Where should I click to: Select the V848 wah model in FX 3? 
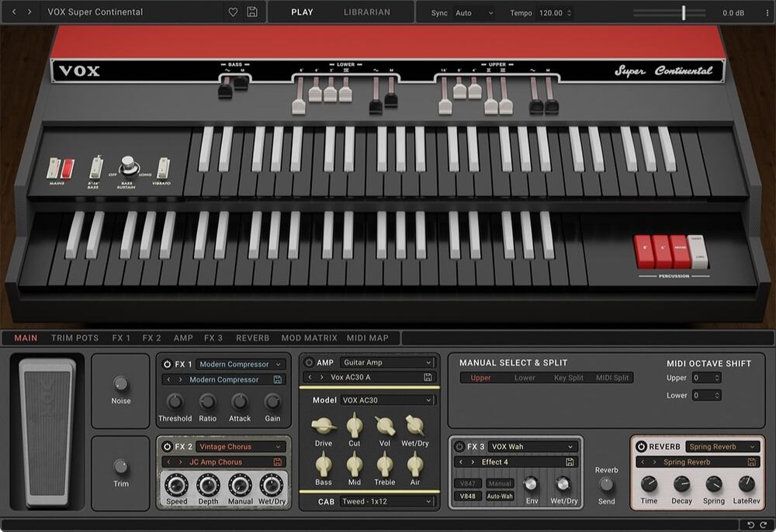click(x=467, y=495)
